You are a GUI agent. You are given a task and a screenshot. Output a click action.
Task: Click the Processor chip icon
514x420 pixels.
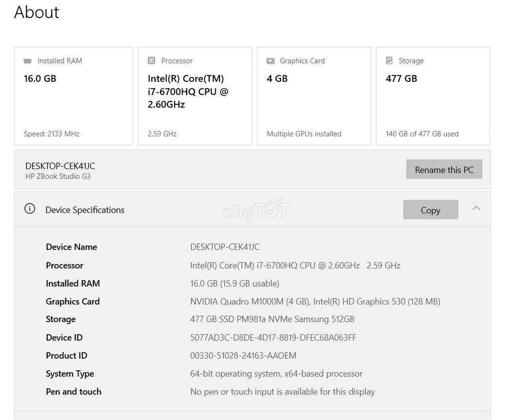click(x=151, y=60)
